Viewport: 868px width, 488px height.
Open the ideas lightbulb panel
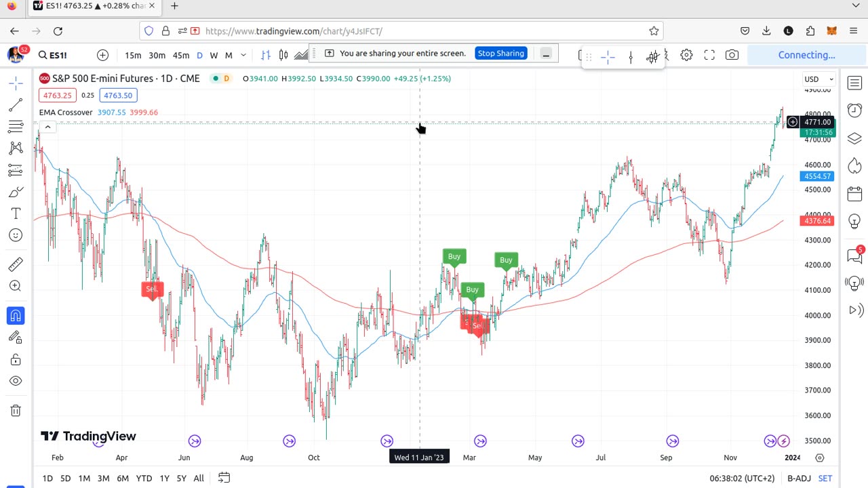point(854,222)
